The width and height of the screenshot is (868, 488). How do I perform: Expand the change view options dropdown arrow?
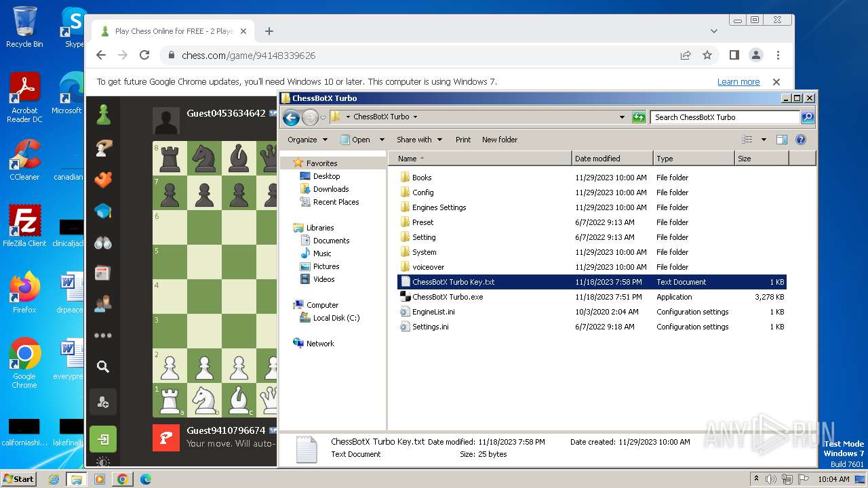pyautogui.click(x=764, y=140)
